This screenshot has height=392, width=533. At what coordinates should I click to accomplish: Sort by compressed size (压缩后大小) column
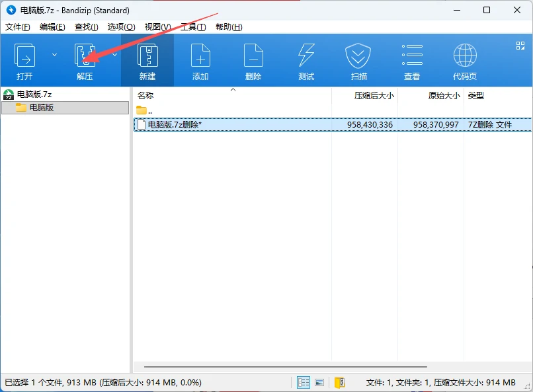tap(374, 96)
